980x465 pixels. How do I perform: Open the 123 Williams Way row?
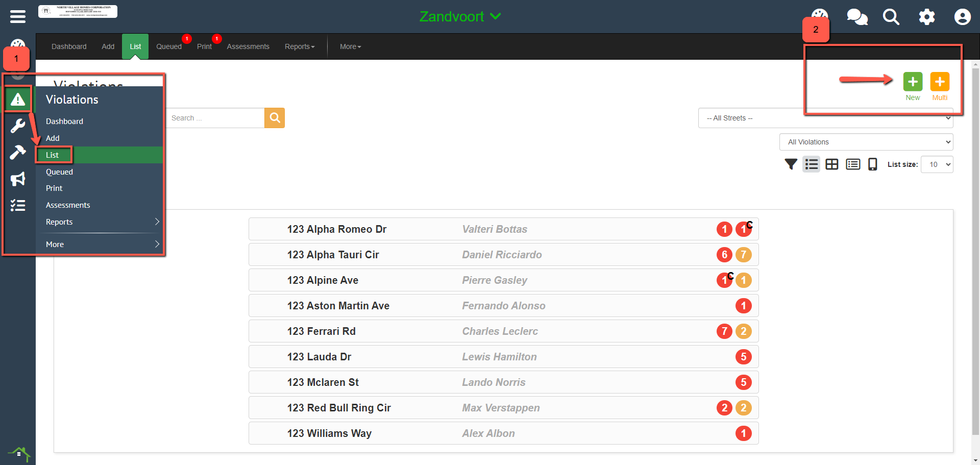[503, 433]
